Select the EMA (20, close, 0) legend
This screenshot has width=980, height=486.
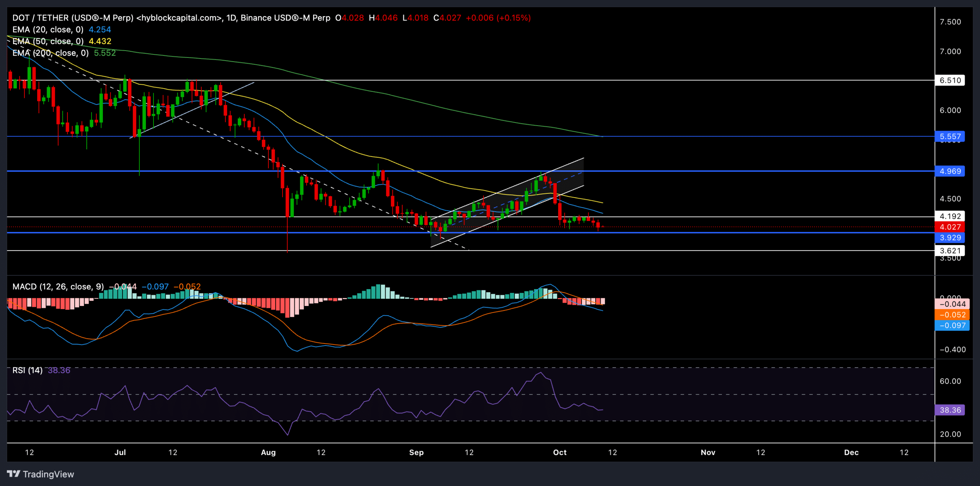(x=48, y=29)
